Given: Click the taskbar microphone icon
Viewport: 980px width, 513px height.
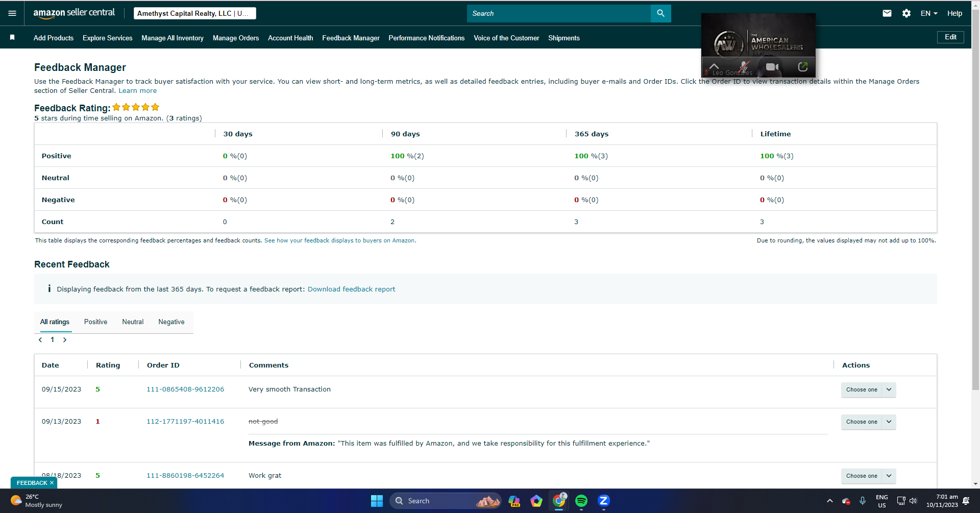Looking at the screenshot, I should [863, 501].
